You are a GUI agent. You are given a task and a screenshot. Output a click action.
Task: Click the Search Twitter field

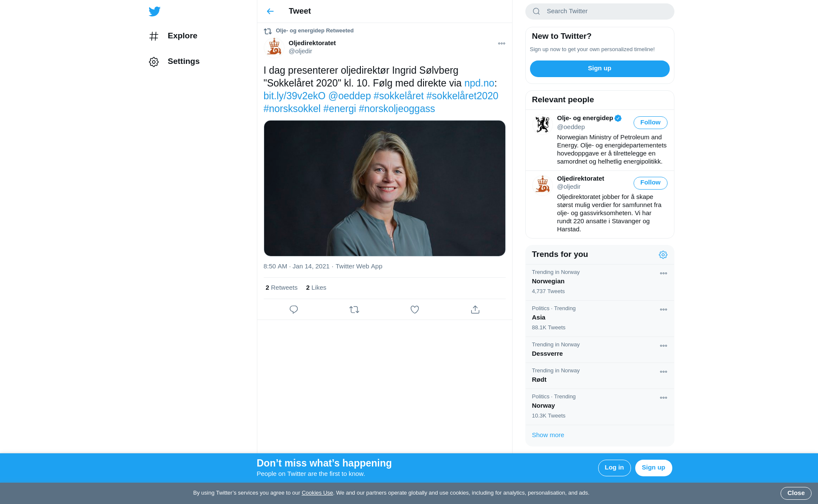tap(599, 12)
